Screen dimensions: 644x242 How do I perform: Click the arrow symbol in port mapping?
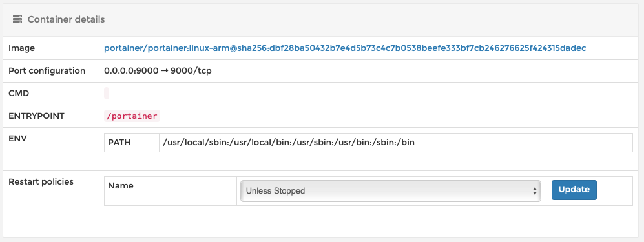(164, 71)
